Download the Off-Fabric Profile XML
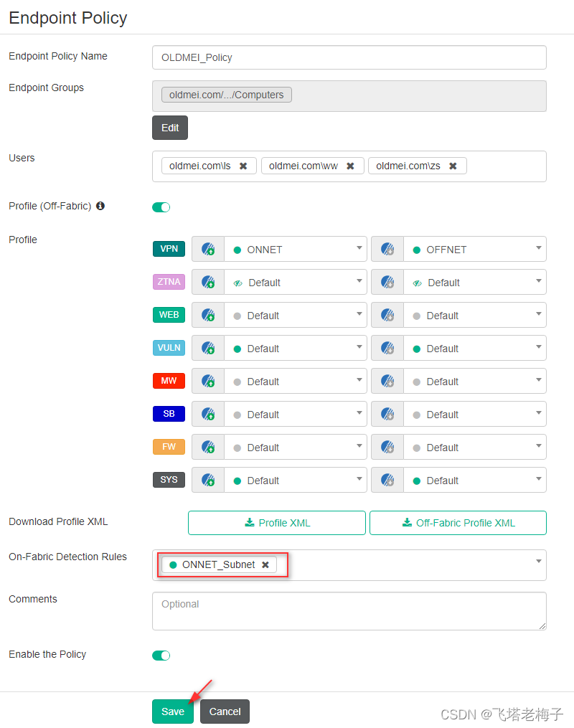This screenshot has height=728, width=574. [x=458, y=523]
